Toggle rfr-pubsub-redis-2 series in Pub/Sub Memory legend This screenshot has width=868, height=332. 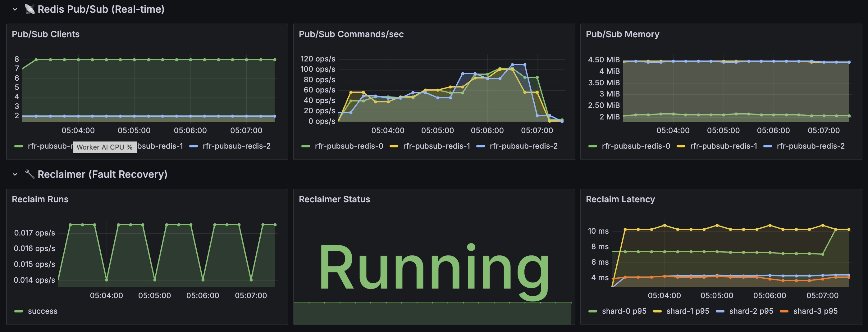tap(811, 146)
